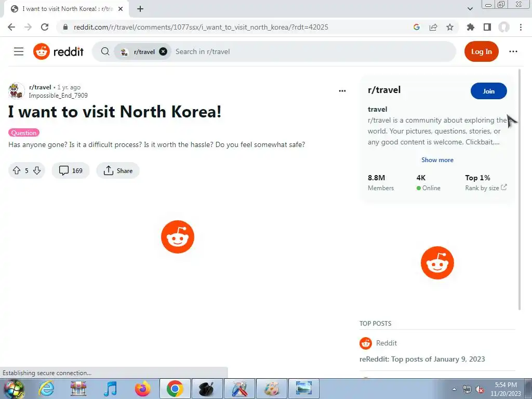This screenshot has width=532, height=399.
Task: Click the Reddit avatar in Top Posts
Action: click(365, 343)
